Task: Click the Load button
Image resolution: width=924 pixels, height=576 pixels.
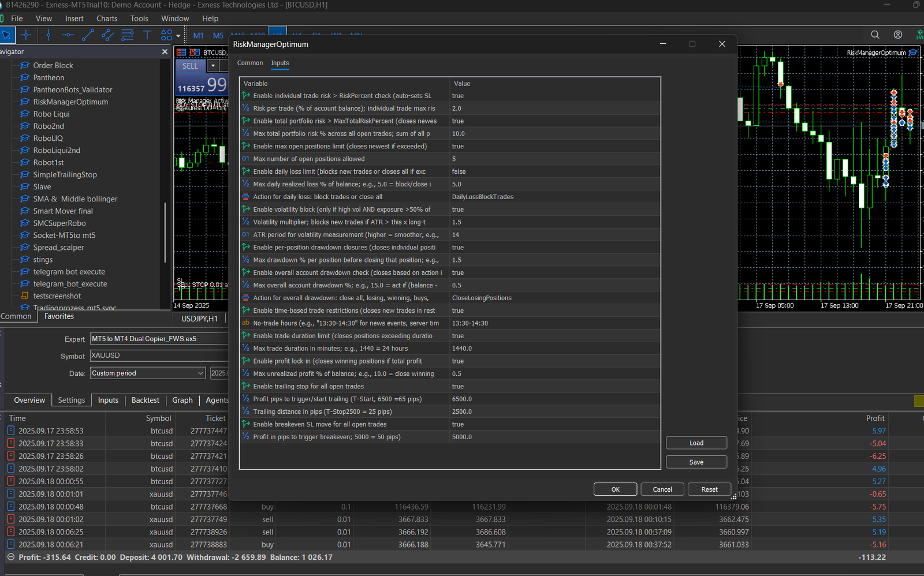Action: (x=696, y=443)
